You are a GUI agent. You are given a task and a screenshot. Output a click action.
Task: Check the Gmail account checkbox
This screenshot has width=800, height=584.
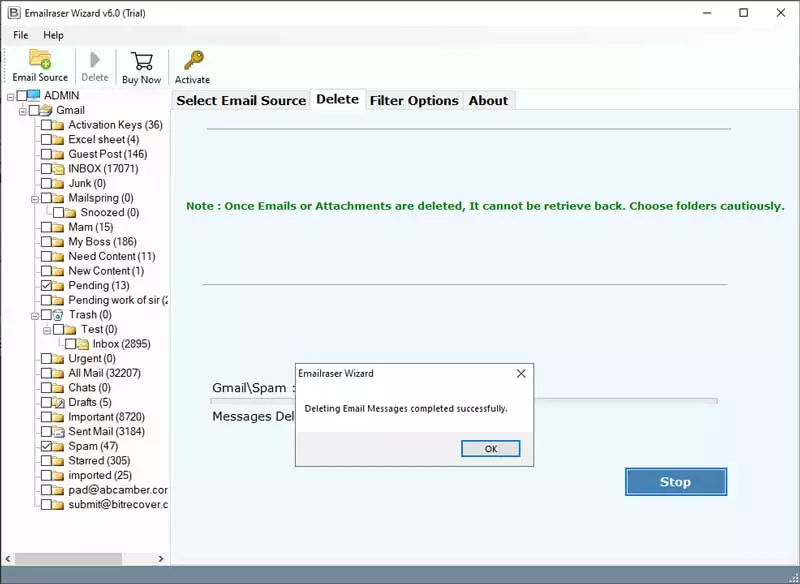(34, 110)
